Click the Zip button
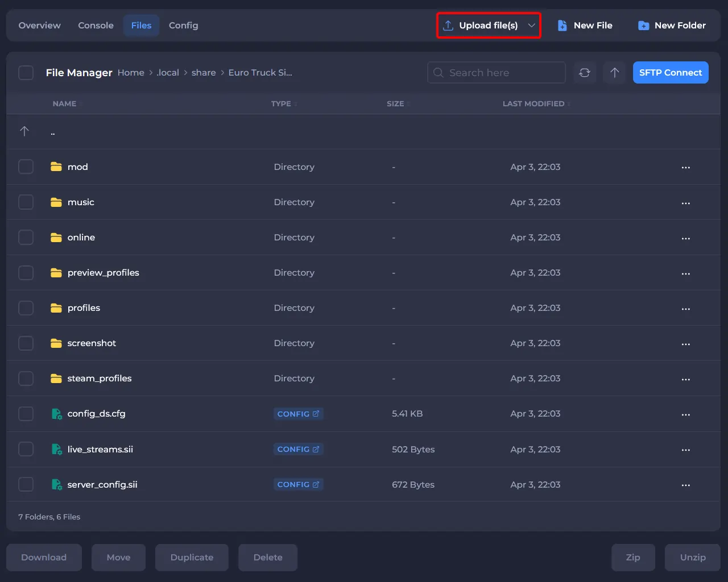Image resolution: width=728 pixels, height=582 pixels. [633, 558]
